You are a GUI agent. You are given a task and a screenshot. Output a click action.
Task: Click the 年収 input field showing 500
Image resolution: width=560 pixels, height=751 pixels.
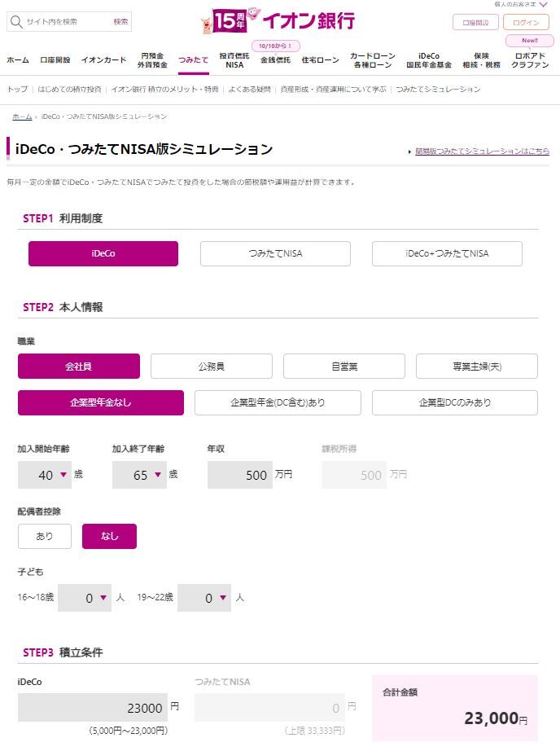pos(240,475)
